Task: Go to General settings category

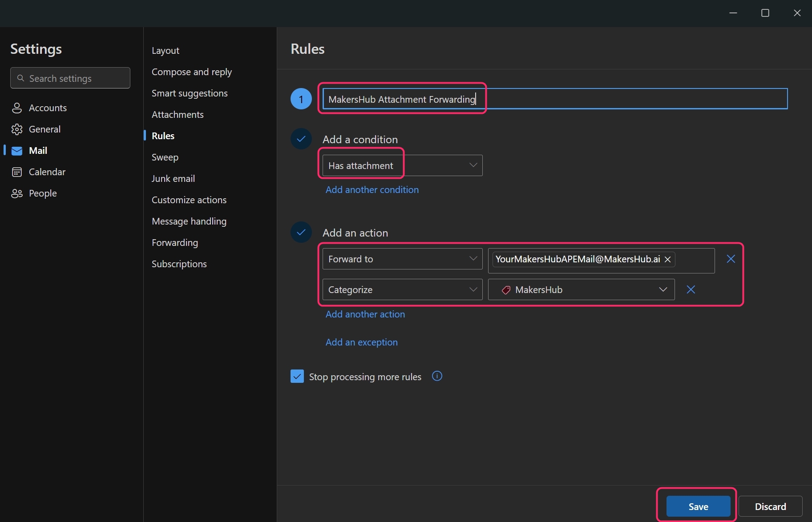Action: click(x=44, y=129)
